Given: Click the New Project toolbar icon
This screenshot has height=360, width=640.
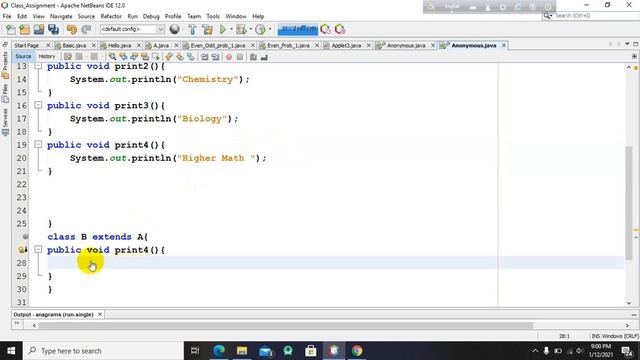Looking at the screenshot, I should [24, 29].
